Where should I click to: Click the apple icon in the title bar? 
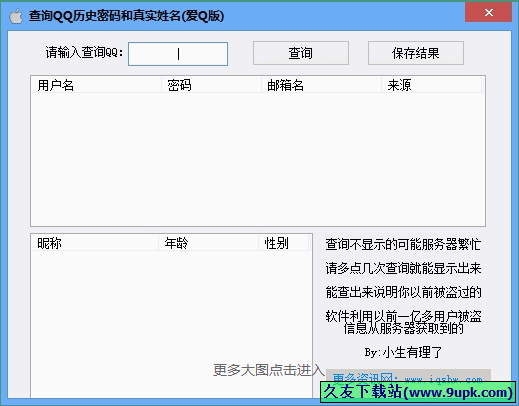[15, 16]
